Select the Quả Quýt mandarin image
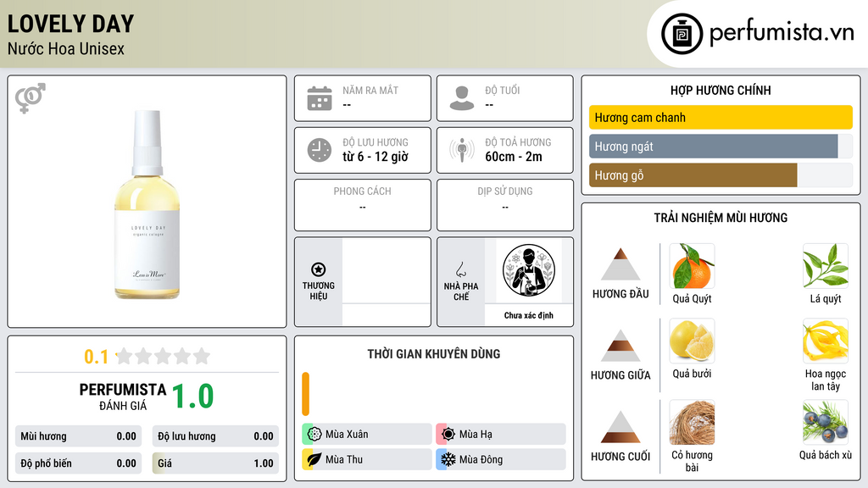Viewport: 868px width, 488px height. (692, 266)
